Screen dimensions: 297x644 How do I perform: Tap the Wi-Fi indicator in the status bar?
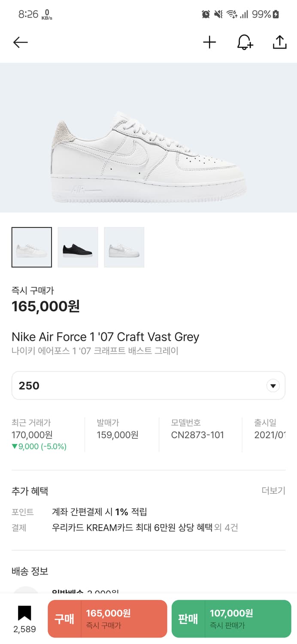pyautogui.click(x=231, y=14)
